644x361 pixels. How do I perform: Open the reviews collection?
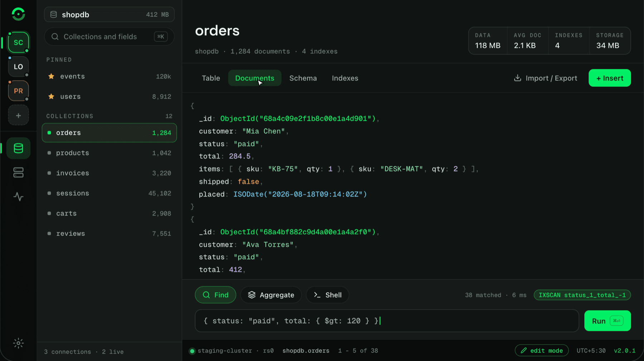tap(109, 234)
